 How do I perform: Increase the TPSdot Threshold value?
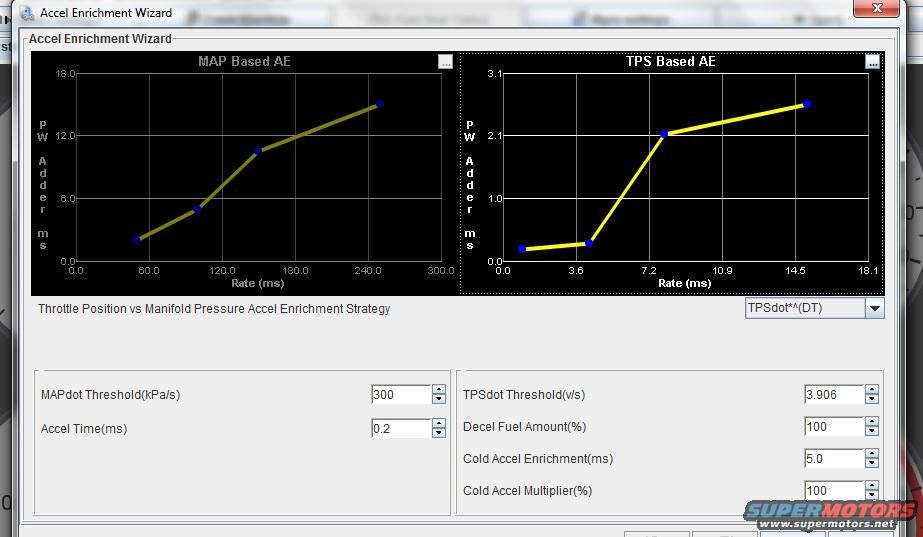(872, 390)
